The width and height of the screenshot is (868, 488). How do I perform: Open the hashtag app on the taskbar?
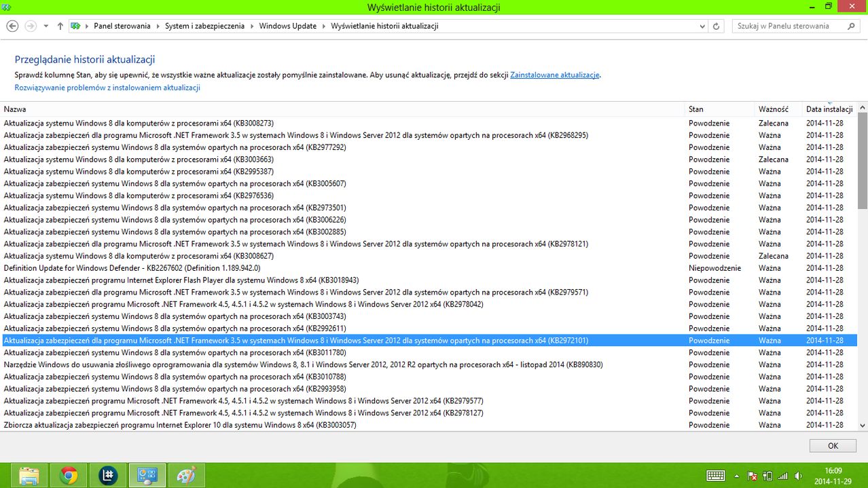[x=107, y=475]
